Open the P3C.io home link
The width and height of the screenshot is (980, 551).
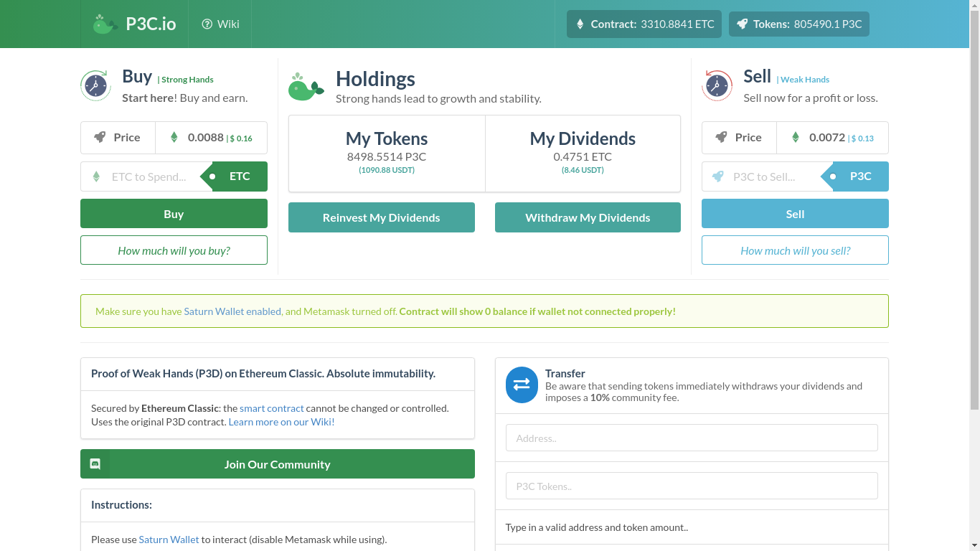tap(135, 24)
